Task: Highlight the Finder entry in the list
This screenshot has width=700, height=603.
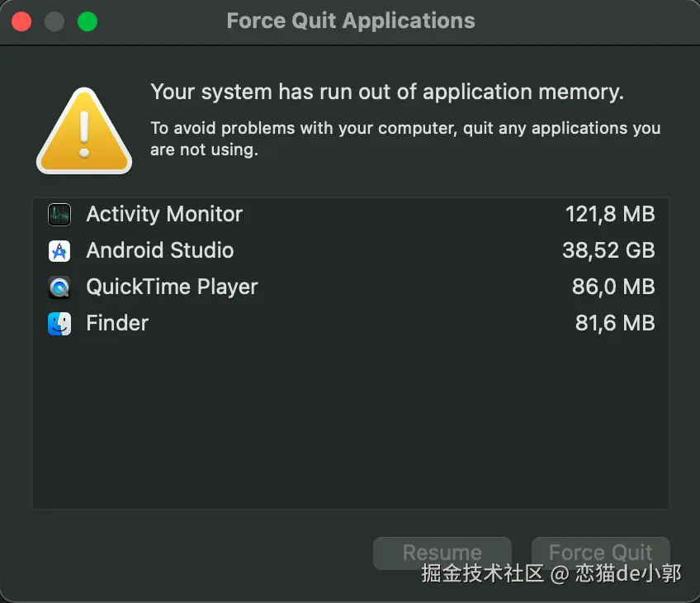Action: tap(117, 324)
